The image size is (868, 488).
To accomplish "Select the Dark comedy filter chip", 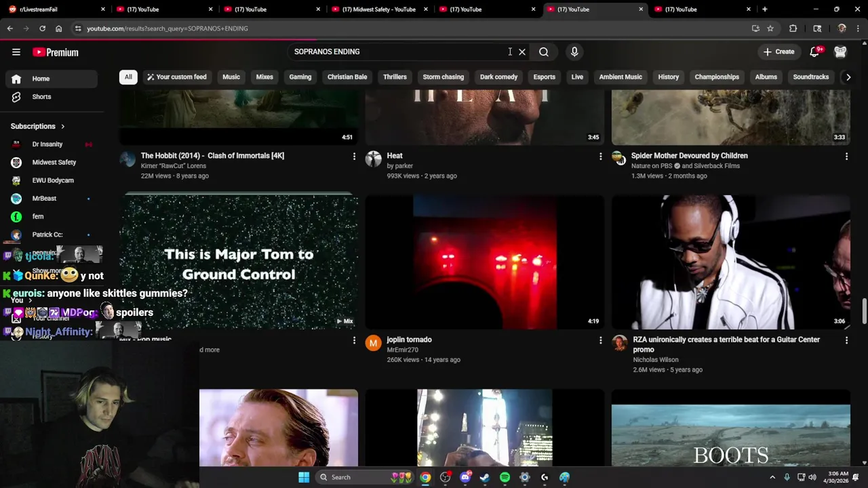I will pyautogui.click(x=498, y=77).
